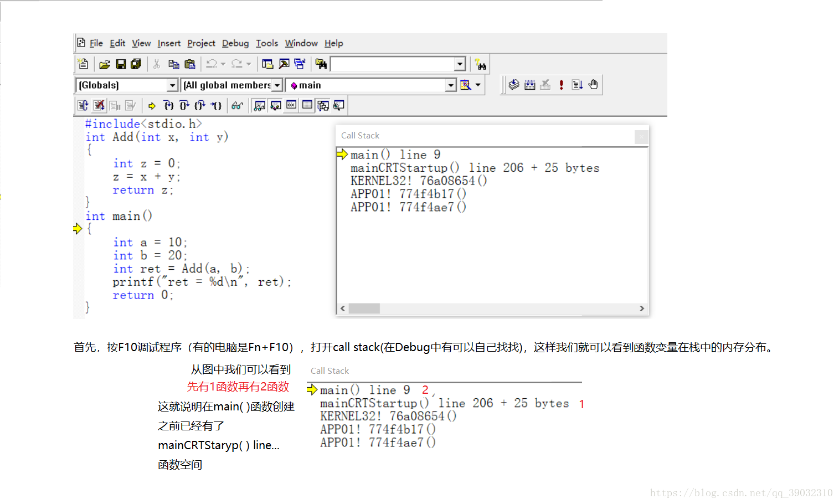Click the Paste clipboard icon
Screen dimensions: 839x504
pyautogui.click(x=189, y=64)
